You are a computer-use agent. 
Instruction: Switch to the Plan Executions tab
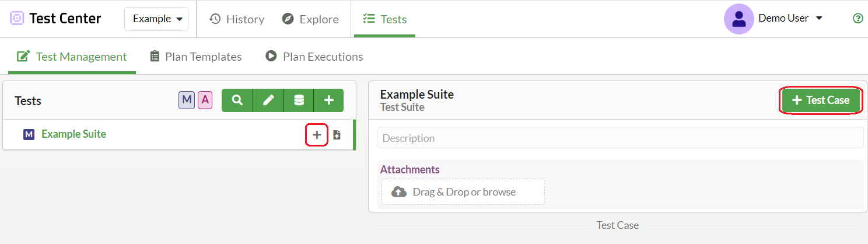314,57
